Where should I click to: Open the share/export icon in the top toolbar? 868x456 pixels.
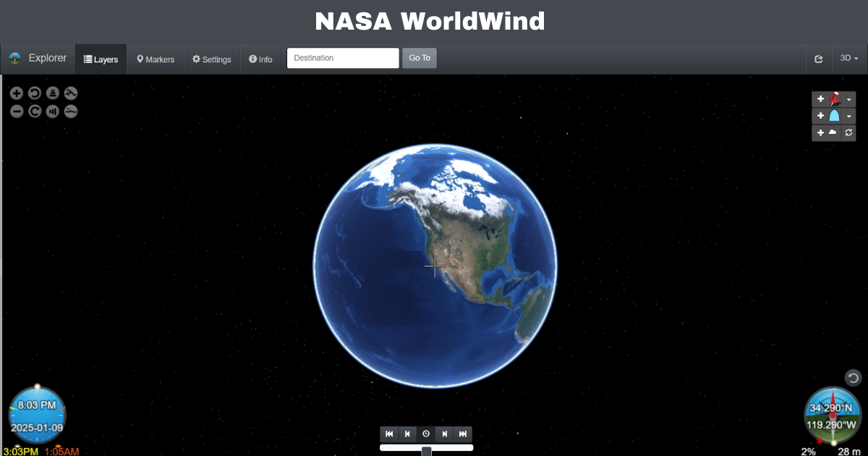[x=819, y=58]
